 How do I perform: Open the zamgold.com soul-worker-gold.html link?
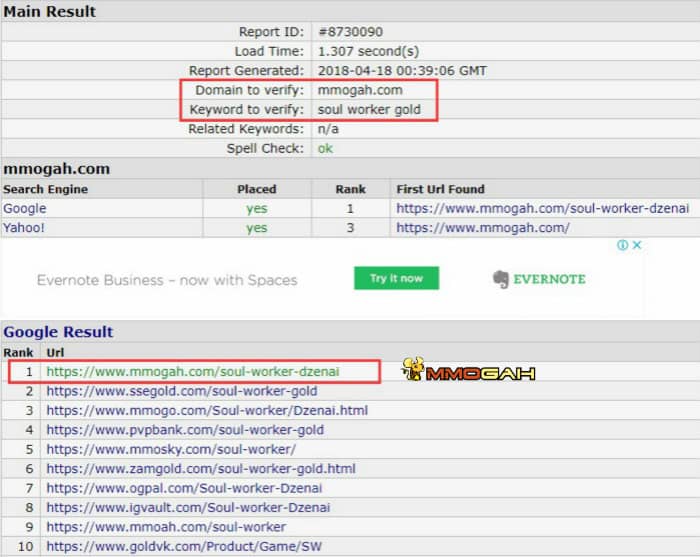[201, 469]
